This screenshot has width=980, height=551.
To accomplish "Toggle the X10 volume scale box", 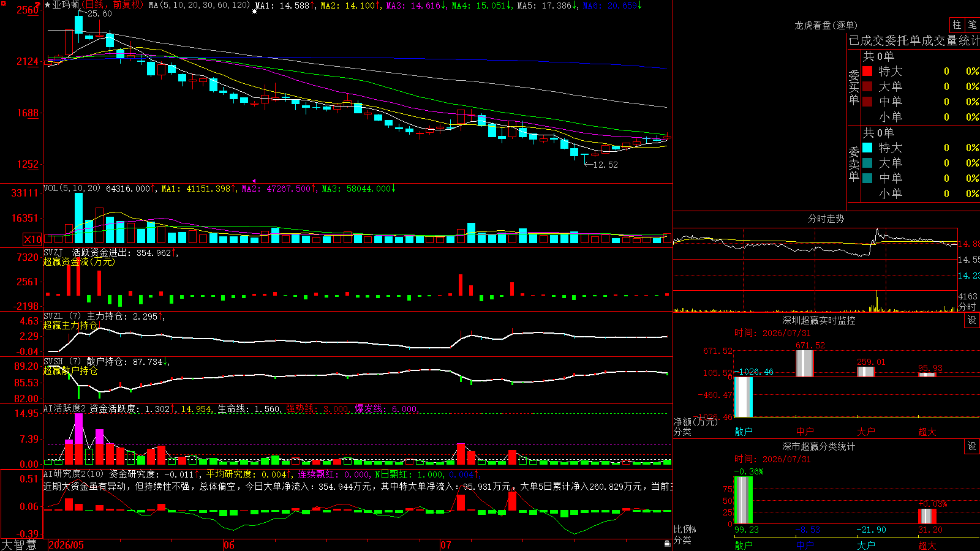I will pos(32,239).
